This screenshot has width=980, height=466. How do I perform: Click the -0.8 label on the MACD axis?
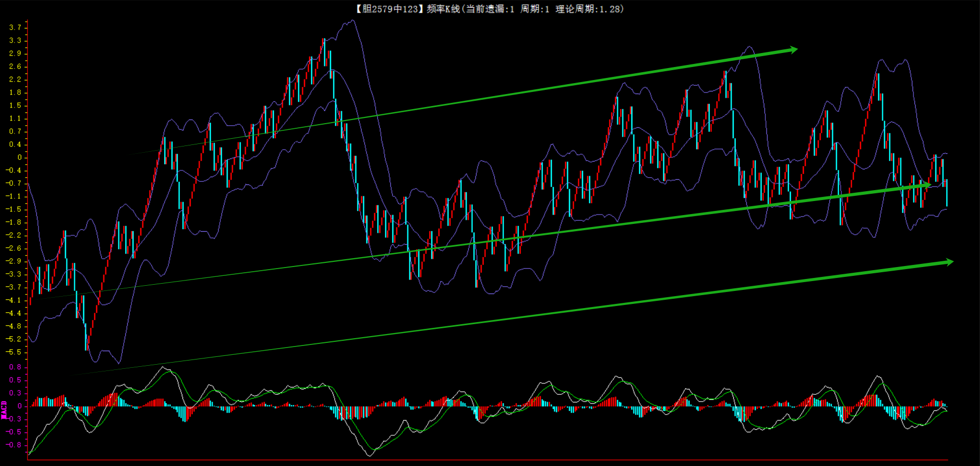coord(14,445)
